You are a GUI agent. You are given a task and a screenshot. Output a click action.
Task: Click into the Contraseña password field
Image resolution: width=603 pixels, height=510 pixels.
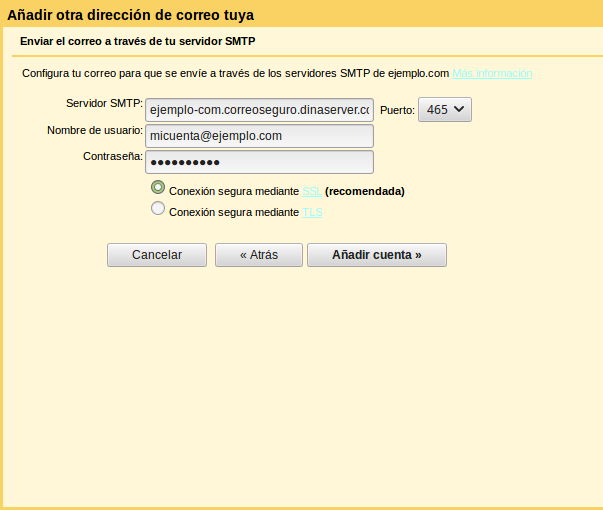(259, 162)
